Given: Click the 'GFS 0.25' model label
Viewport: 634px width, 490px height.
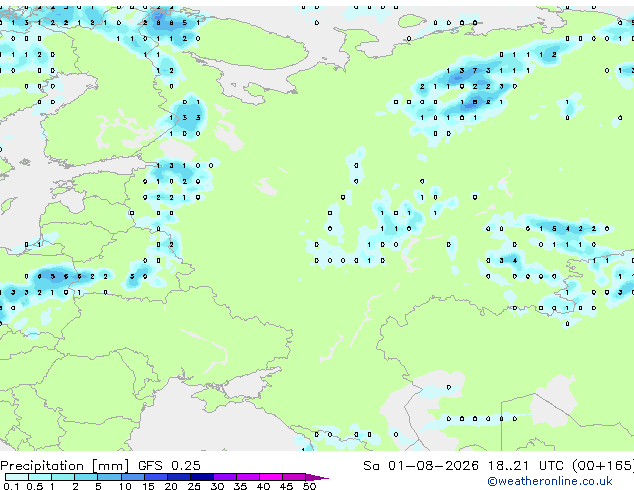Looking at the screenshot, I should [169, 466].
